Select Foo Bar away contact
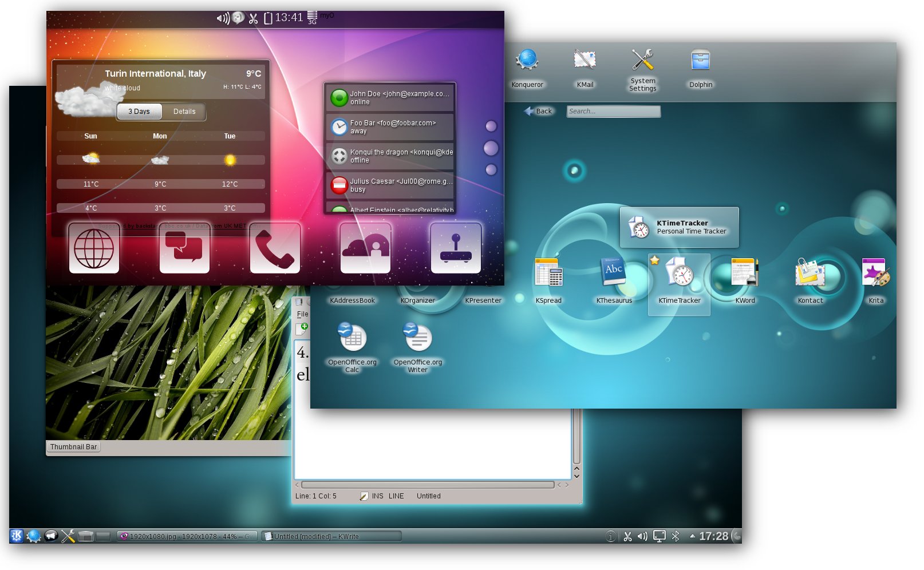The height and width of the screenshot is (570, 924). (390, 127)
